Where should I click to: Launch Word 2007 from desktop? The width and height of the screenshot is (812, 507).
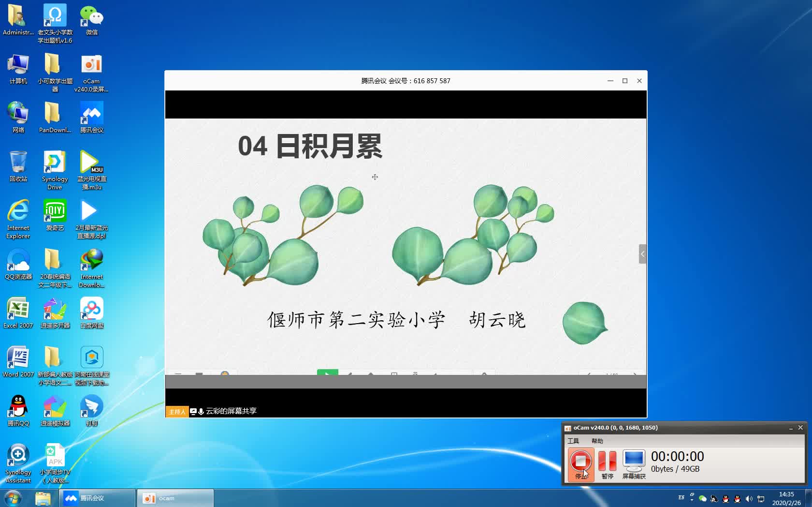pos(18,362)
